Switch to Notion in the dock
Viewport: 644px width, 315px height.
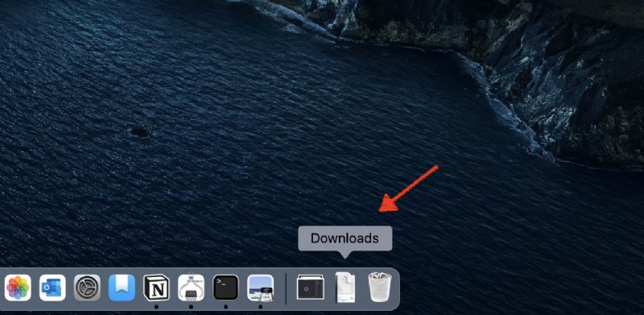click(x=156, y=288)
